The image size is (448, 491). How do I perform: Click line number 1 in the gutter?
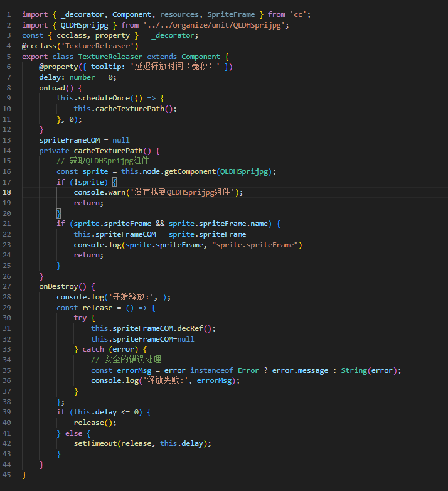point(9,14)
